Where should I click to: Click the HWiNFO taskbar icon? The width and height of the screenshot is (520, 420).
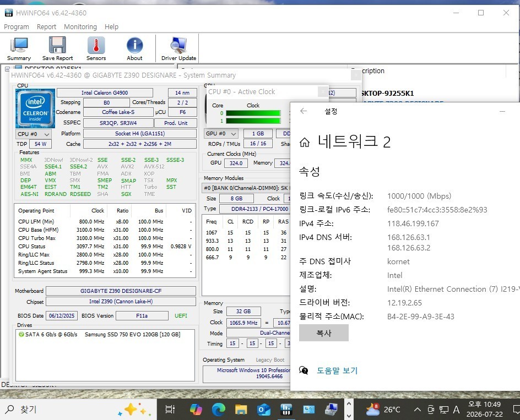coord(286,410)
